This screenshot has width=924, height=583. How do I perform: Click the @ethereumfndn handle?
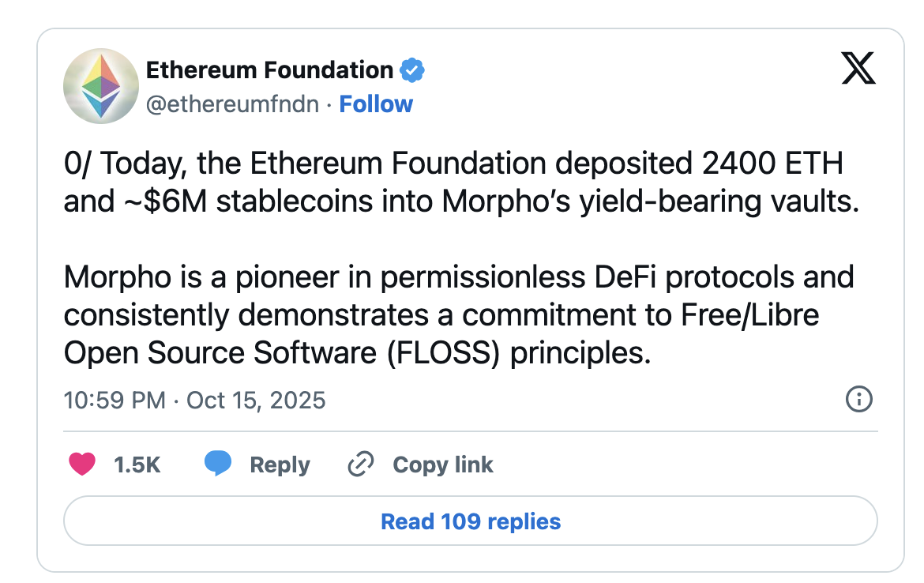(x=234, y=103)
